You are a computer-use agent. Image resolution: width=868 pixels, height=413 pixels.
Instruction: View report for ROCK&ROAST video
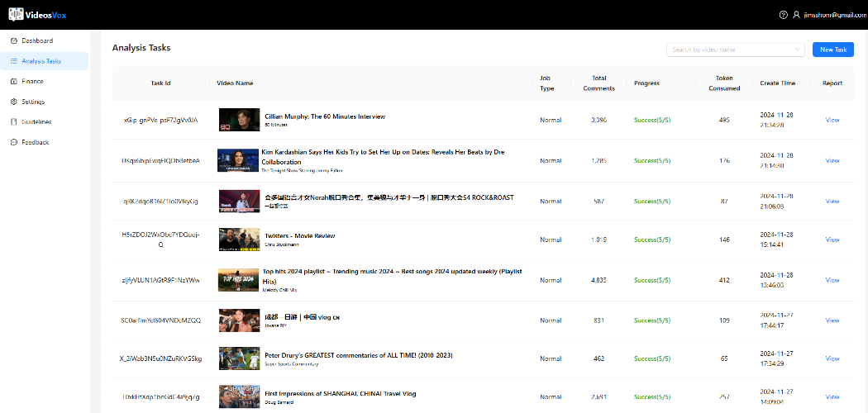[832, 202]
